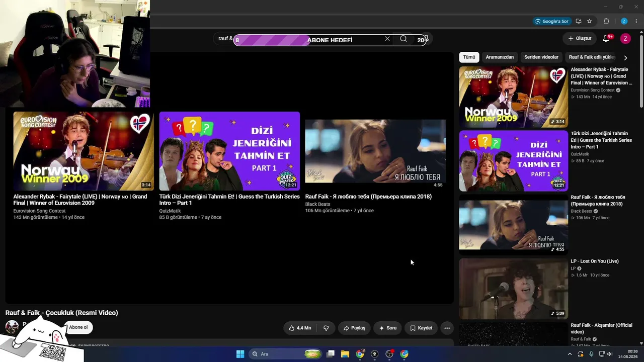The height and width of the screenshot is (362, 644).
Task: Select the Rauf & Faik adlı yükleyen chip
Action: click(x=592, y=57)
